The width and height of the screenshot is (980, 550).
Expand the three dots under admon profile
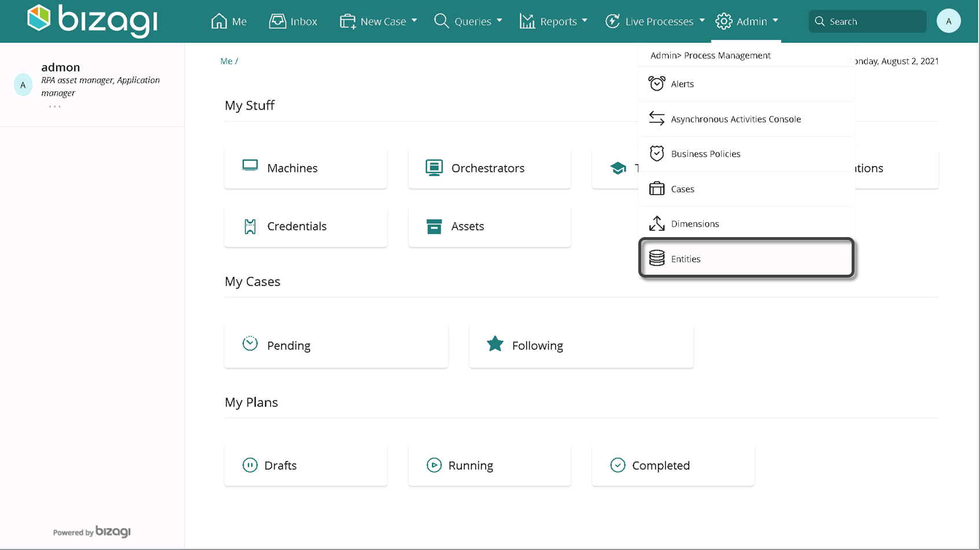55,106
